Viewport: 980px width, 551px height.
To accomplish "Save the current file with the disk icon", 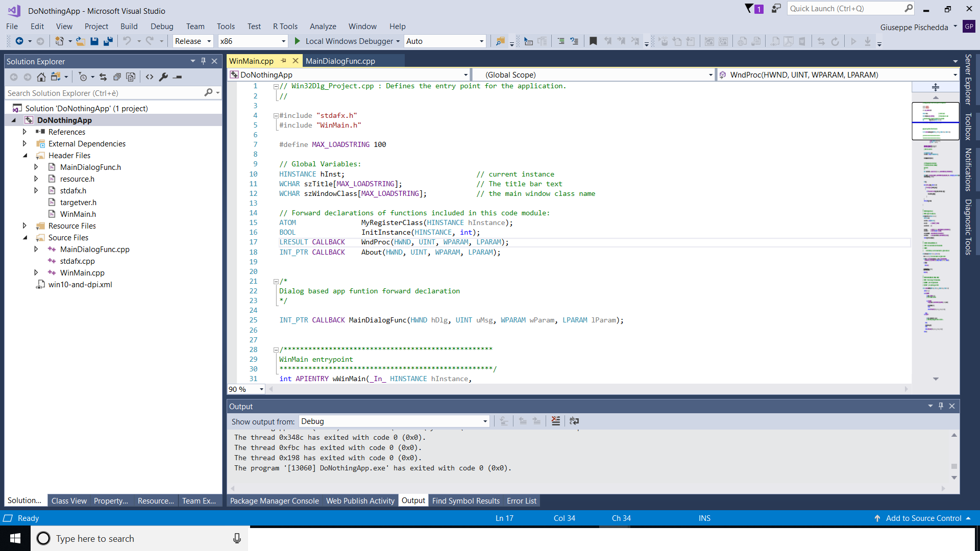I will pyautogui.click(x=94, y=41).
